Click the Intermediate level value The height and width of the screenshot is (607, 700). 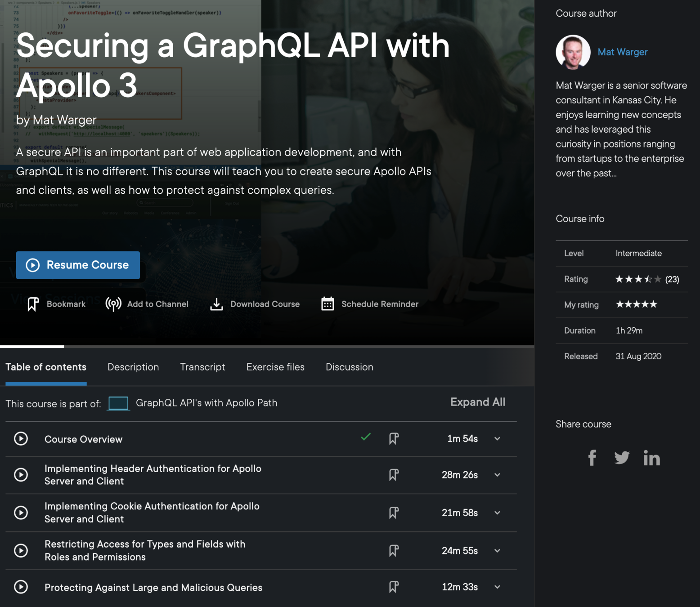coord(638,253)
